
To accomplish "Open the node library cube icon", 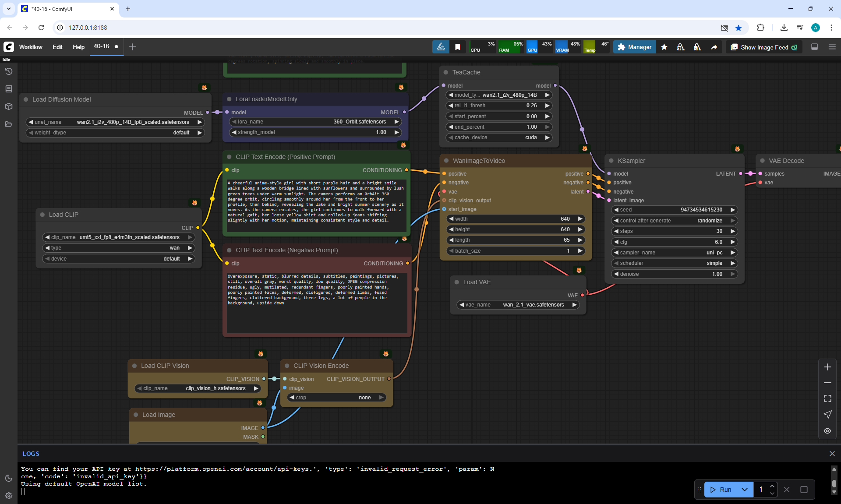I will click(9, 106).
